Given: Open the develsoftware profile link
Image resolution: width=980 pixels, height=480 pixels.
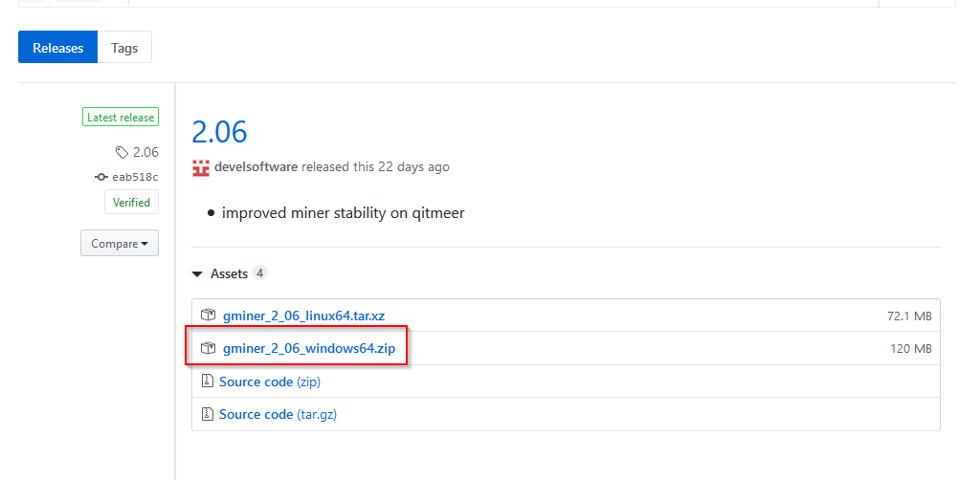Looking at the screenshot, I should (256, 166).
